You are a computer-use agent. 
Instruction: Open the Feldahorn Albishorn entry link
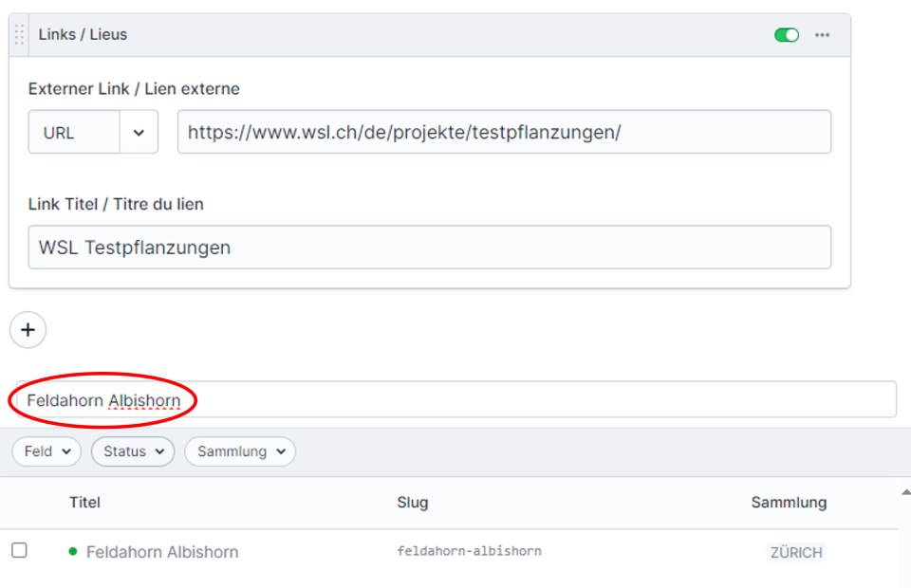[161, 552]
